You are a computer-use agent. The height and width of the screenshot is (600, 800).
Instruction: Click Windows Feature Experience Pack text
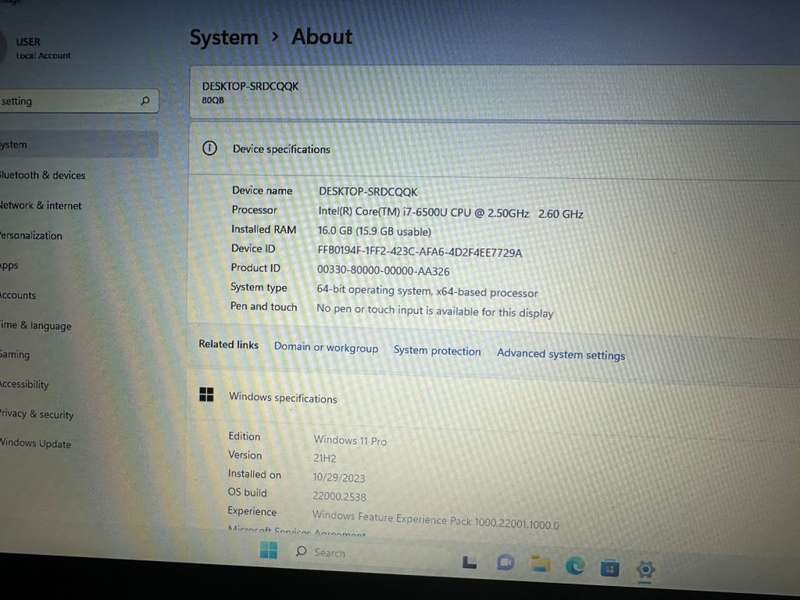pos(435,519)
